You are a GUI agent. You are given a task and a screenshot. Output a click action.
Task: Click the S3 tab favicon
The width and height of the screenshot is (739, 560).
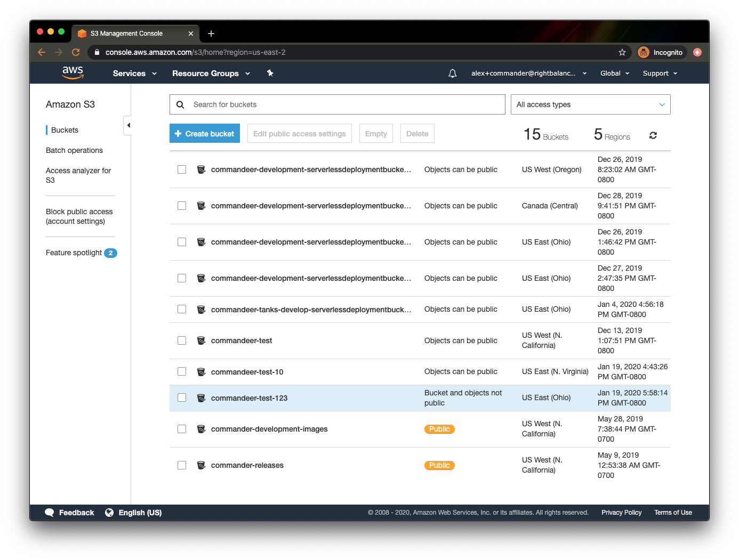click(x=82, y=34)
